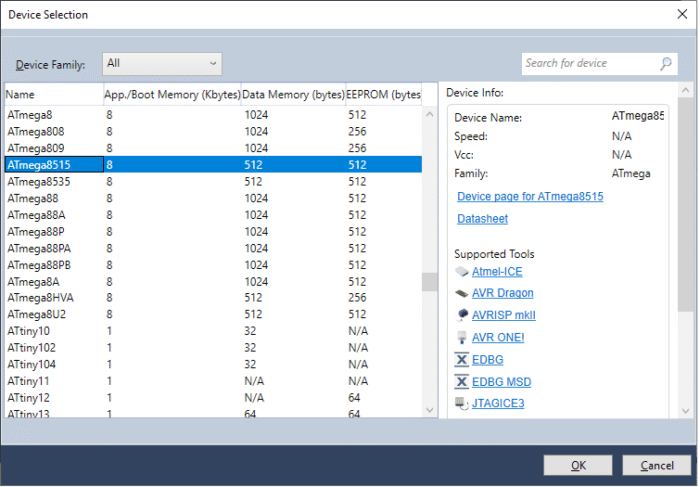Viewport: 700px width, 487px height.
Task: Sort by Data Memory (bytes) column
Action: click(x=292, y=94)
